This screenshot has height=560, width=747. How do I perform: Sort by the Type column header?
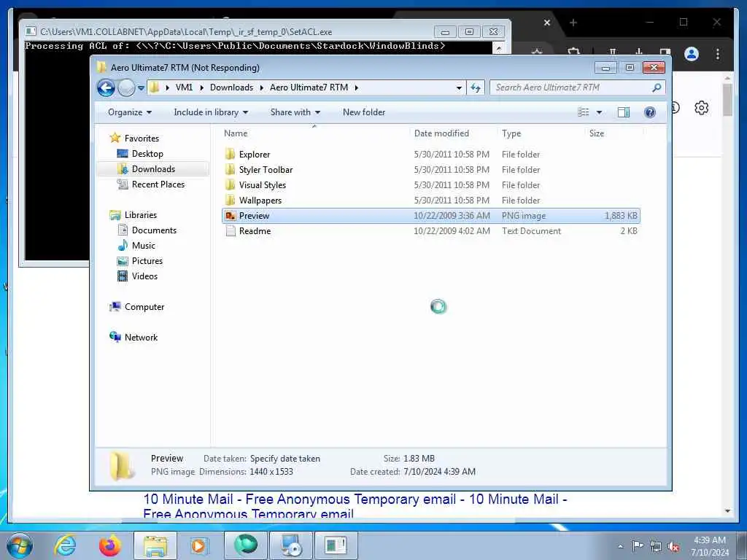click(x=511, y=134)
